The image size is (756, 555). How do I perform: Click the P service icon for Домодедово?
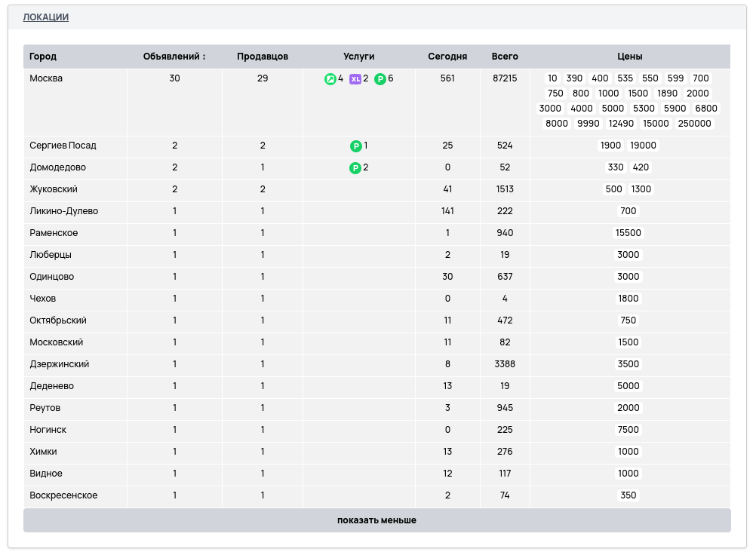pyautogui.click(x=355, y=168)
